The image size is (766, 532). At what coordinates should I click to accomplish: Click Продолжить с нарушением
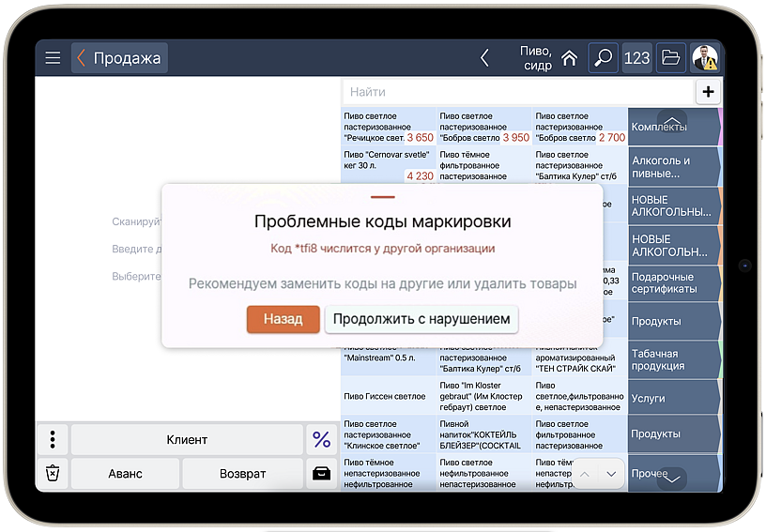[x=421, y=319]
